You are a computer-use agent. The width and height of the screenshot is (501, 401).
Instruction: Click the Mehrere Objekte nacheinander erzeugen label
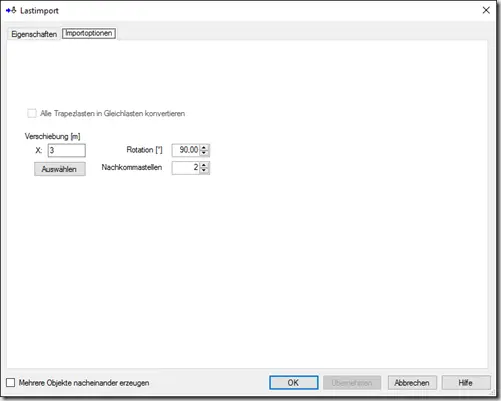(84, 383)
